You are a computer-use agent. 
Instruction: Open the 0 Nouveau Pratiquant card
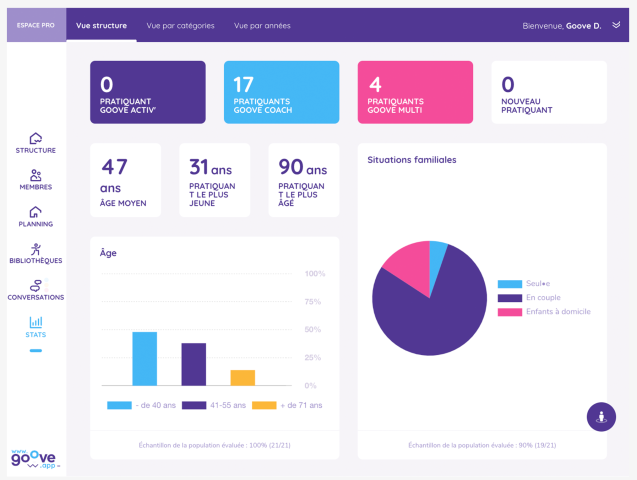549,92
